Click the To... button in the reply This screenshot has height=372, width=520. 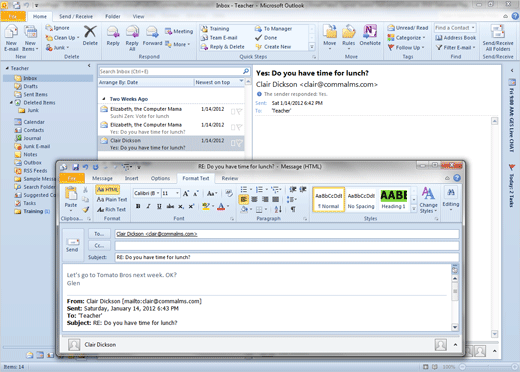pos(99,234)
